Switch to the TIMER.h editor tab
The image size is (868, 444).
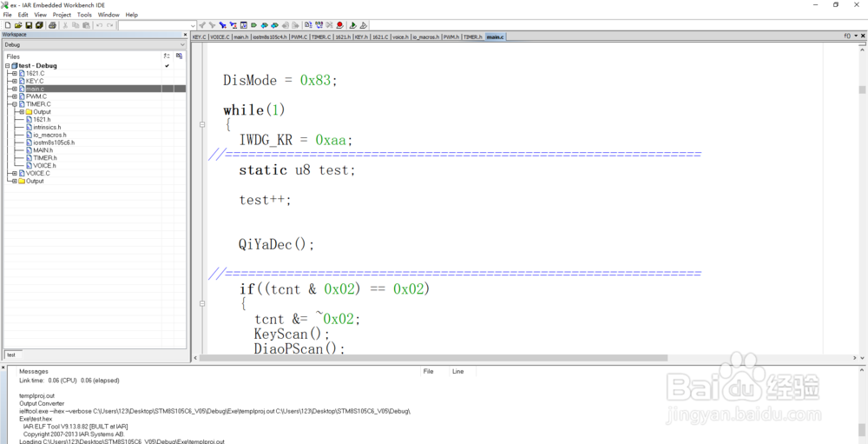coord(472,36)
